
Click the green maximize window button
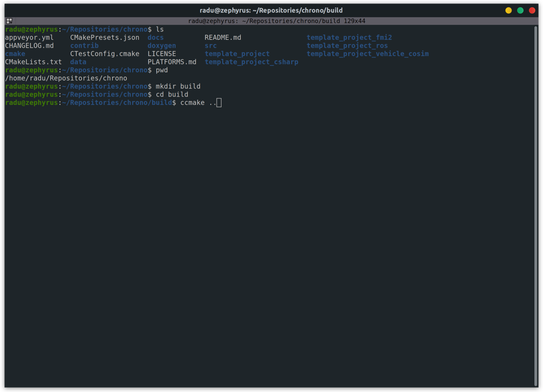[520, 10]
